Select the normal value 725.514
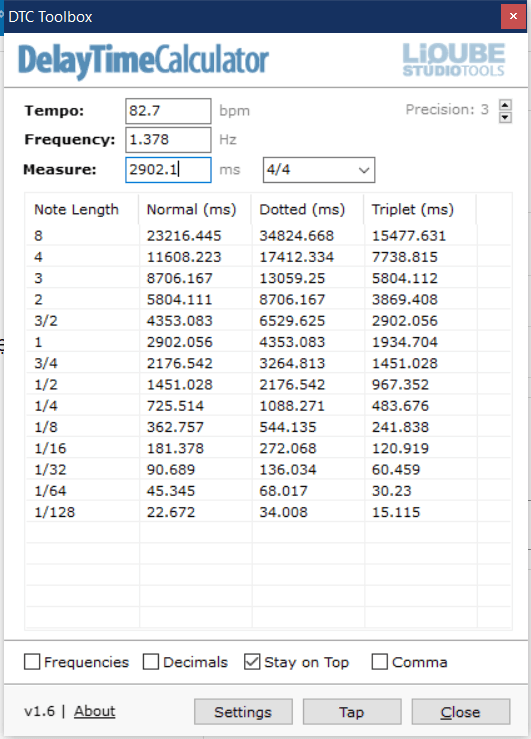The width and height of the screenshot is (531, 739). click(x=175, y=406)
